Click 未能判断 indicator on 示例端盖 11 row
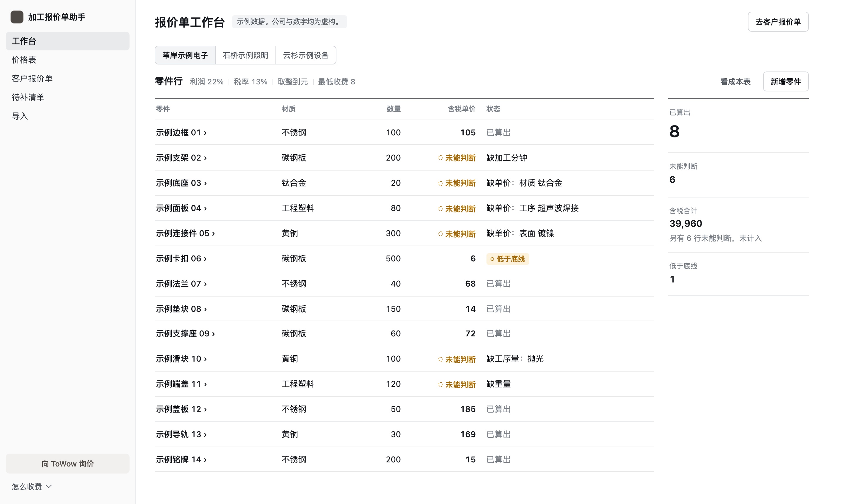 (457, 384)
